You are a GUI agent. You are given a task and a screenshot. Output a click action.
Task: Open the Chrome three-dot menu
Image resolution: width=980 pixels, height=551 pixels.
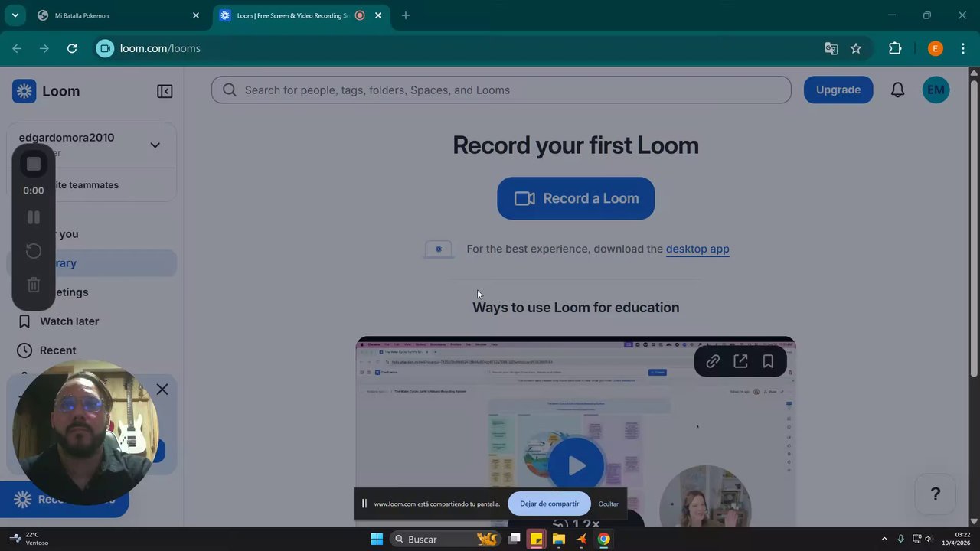point(962,48)
